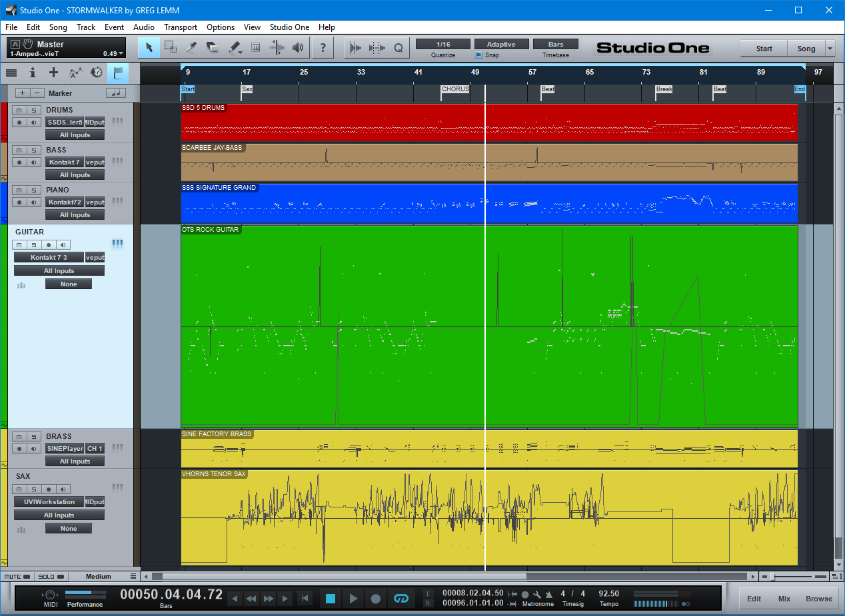845x616 pixels.
Task: Click the add tracks plus icon
Action: [54, 73]
